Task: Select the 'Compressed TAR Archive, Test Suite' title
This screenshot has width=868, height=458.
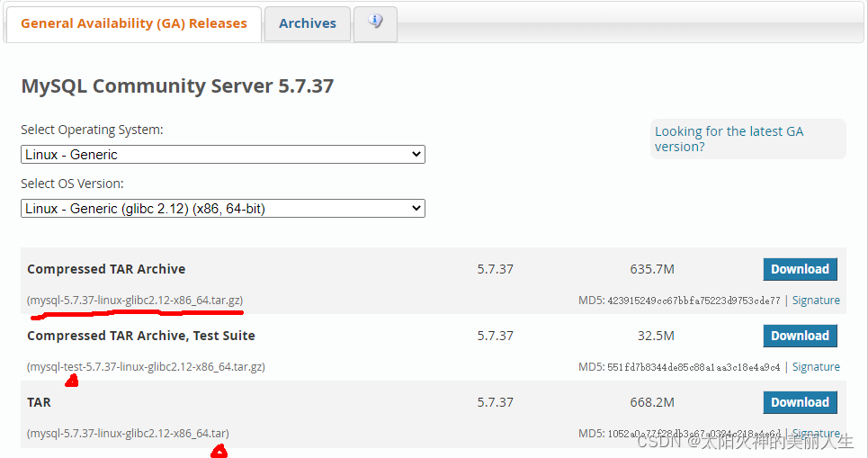Action: [x=141, y=336]
